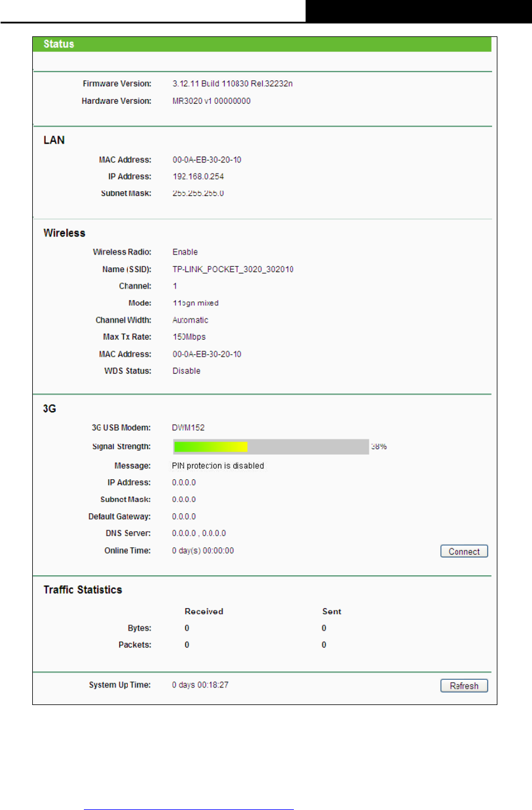Click Wireless Radio value Enable

(185, 252)
